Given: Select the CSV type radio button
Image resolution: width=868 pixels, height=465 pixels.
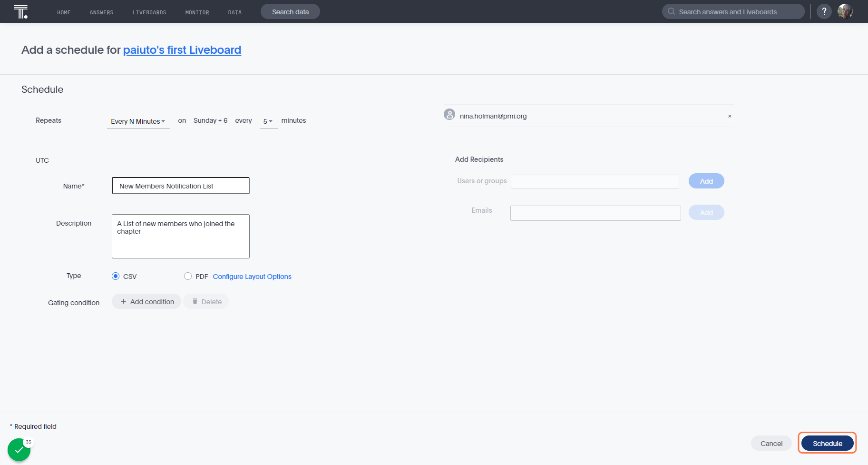Looking at the screenshot, I should pos(116,276).
